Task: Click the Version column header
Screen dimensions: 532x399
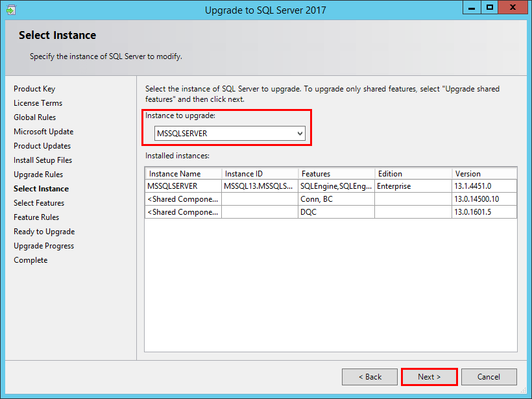Action: pyautogui.click(x=485, y=174)
